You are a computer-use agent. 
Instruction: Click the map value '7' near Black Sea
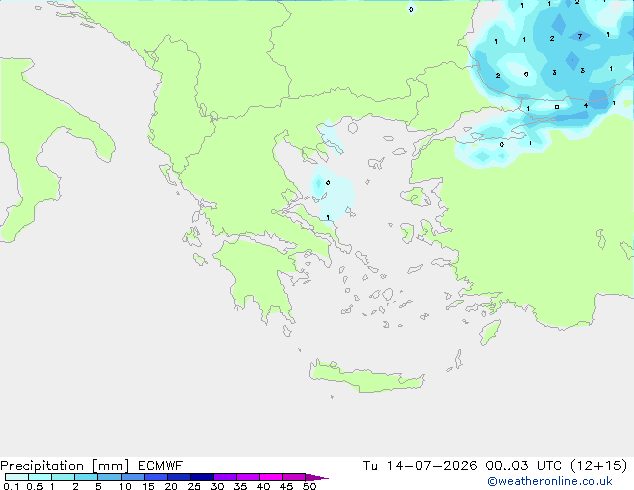point(579,36)
